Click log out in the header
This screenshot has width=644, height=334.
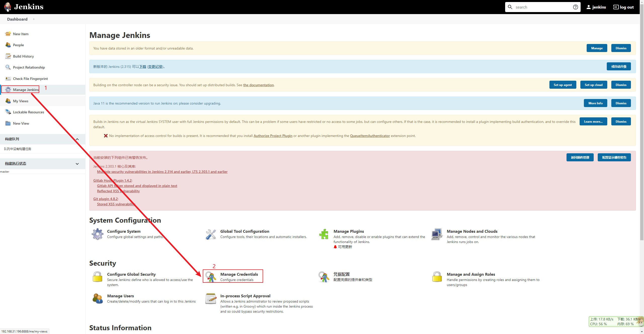pyautogui.click(x=623, y=7)
